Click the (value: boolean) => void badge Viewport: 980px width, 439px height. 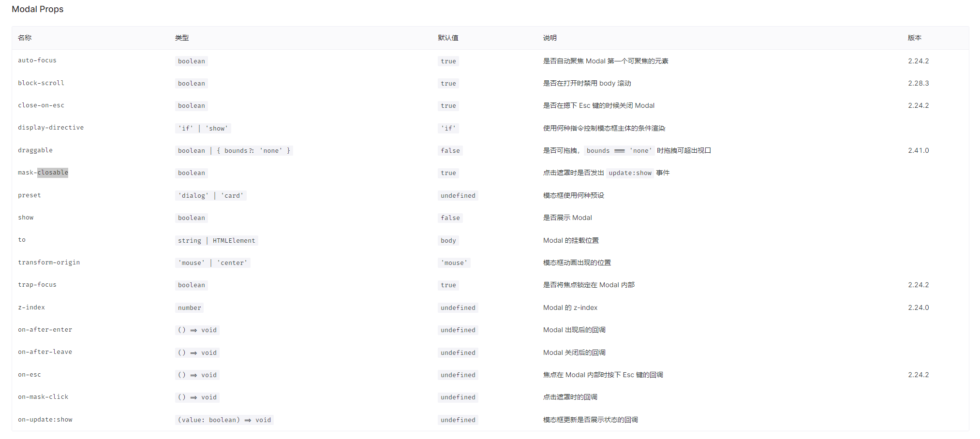(224, 420)
